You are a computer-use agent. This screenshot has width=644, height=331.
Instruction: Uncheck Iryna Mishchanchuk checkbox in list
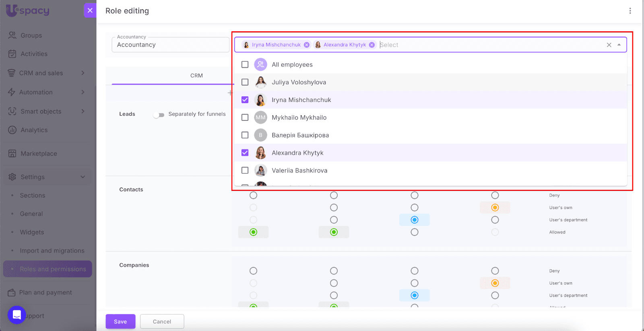click(x=245, y=100)
